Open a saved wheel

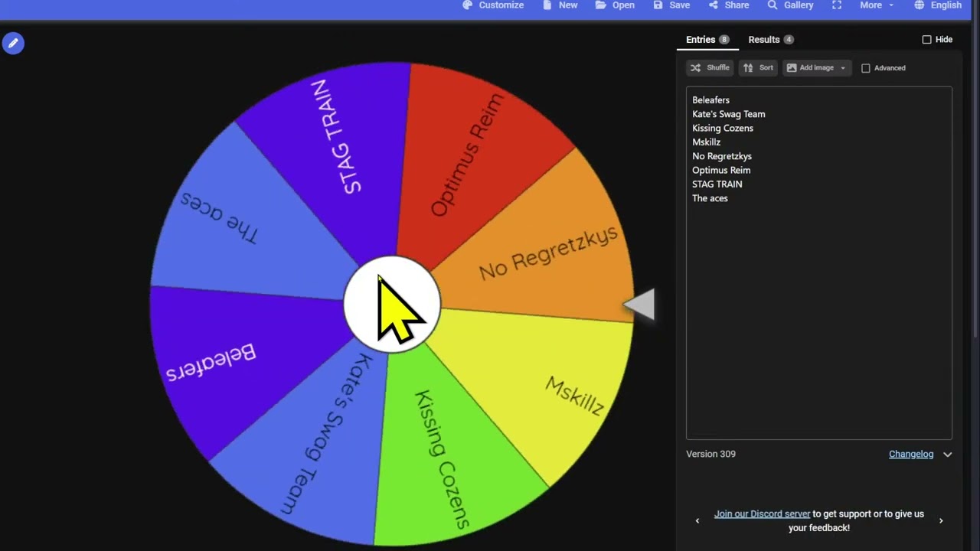tap(615, 5)
